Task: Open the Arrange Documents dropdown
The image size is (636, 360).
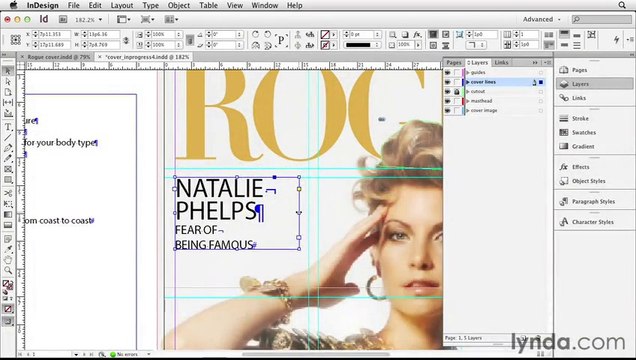Action: click(x=171, y=19)
